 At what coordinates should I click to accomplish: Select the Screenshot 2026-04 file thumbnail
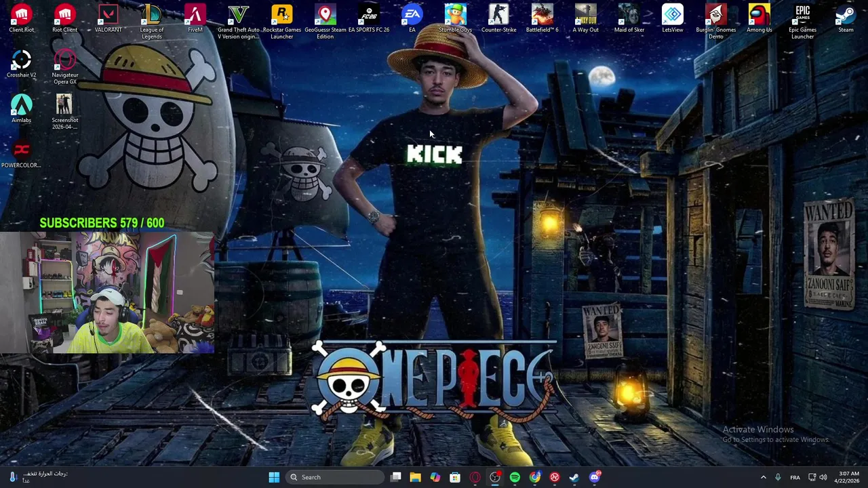coord(64,112)
